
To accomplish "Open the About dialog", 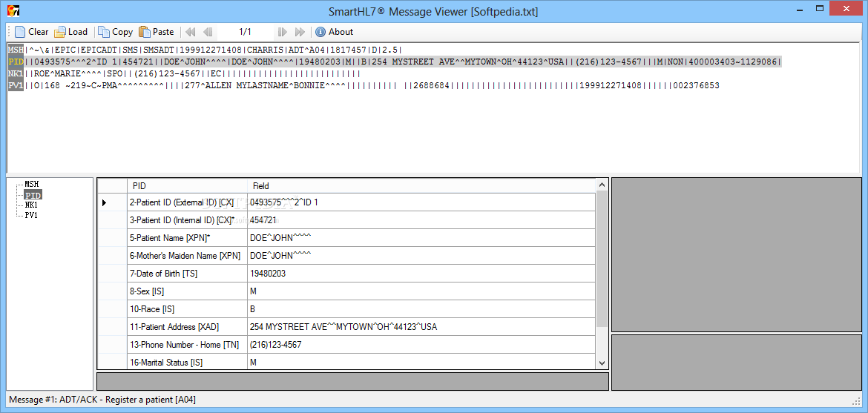I will coord(334,32).
